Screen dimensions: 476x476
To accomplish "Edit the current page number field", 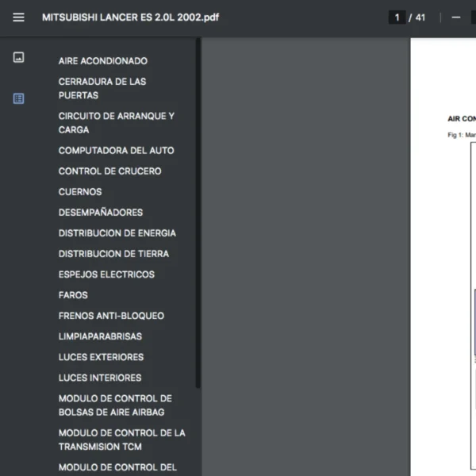I will click(x=397, y=17).
